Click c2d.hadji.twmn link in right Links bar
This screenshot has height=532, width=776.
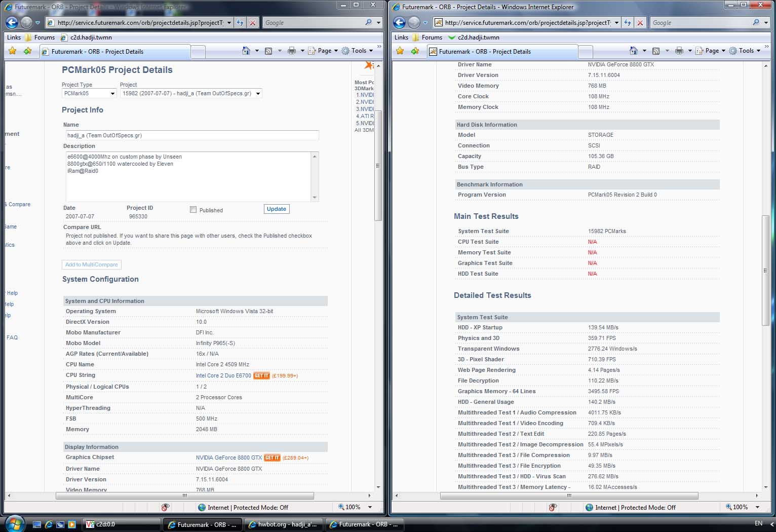coord(474,37)
